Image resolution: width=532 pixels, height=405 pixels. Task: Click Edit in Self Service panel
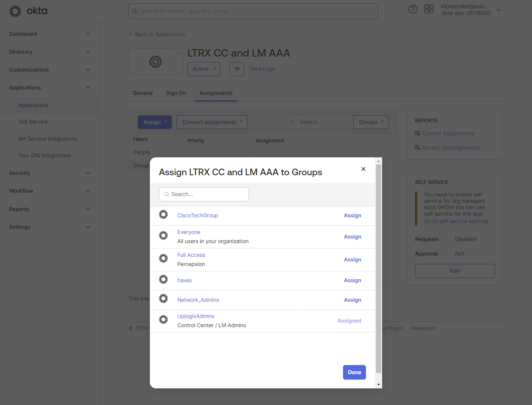(455, 271)
